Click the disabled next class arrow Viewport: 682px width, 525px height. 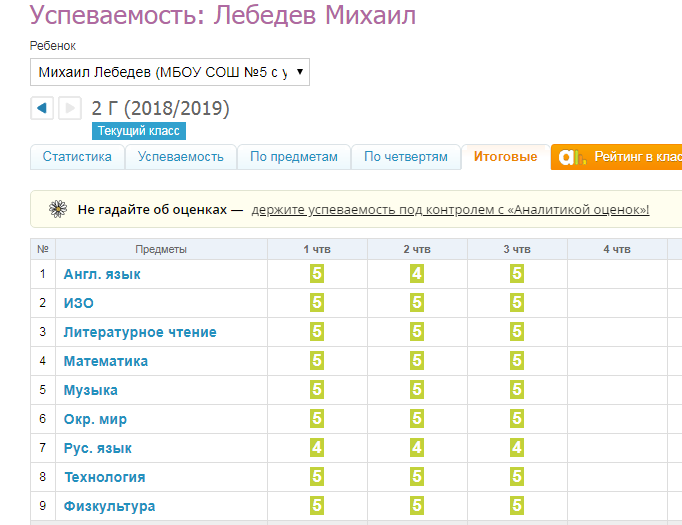69,108
